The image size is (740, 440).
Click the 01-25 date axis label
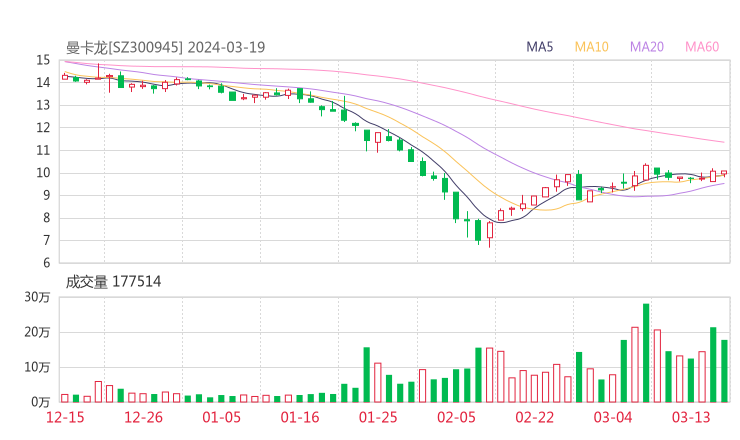(378, 417)
